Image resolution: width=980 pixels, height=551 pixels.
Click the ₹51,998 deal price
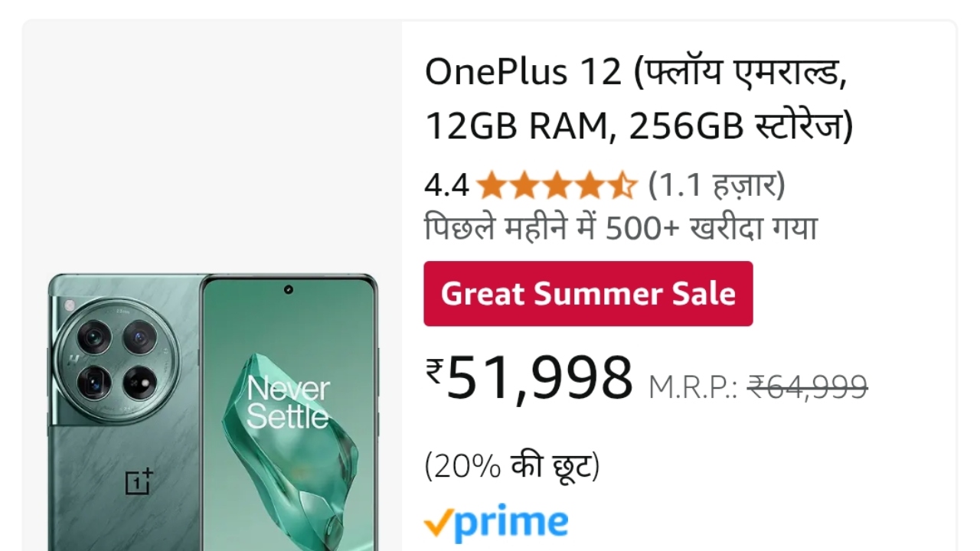pos(530,378)
